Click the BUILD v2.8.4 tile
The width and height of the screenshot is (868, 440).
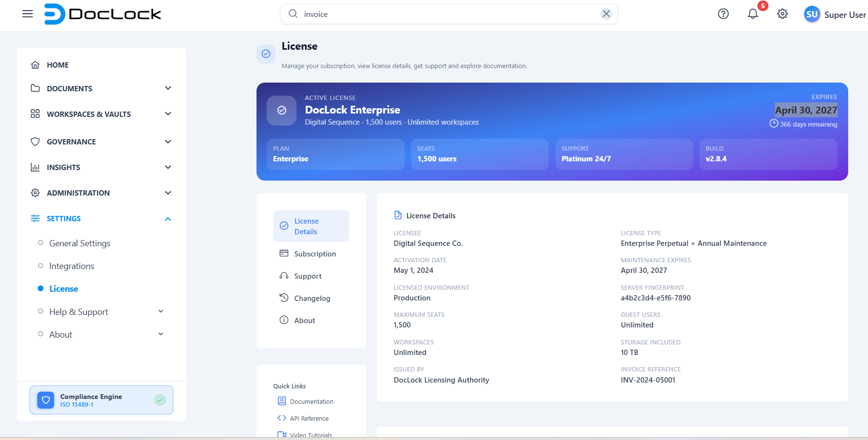(x=768, y=154)
